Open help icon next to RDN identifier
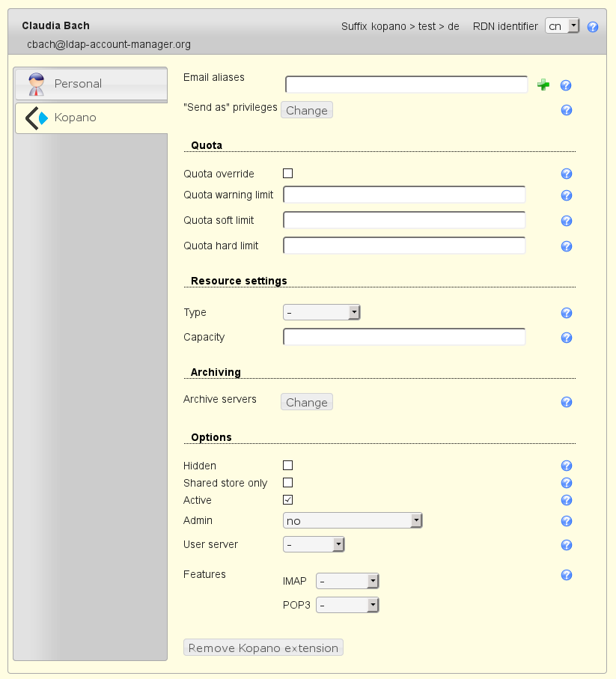 point(592,27)
